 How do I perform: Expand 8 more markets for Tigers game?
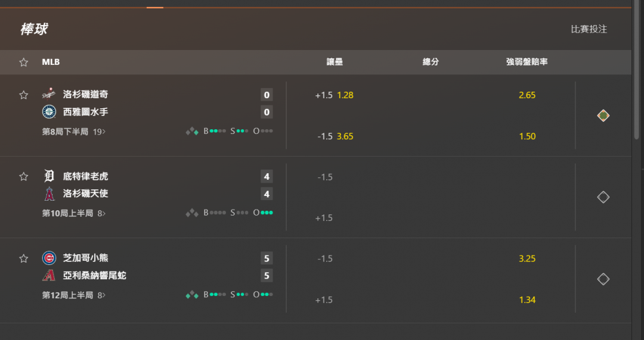coord(101,213)
